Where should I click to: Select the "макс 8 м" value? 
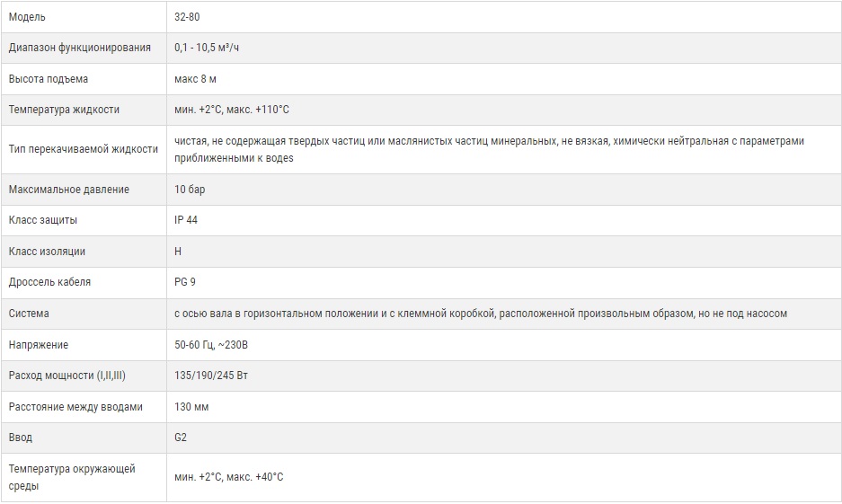tap(195, 79)
